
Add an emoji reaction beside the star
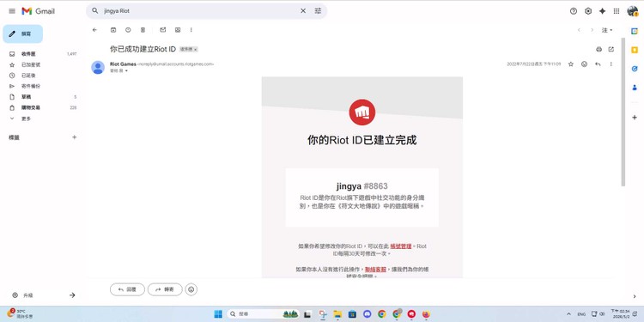(x=584, y=64)
